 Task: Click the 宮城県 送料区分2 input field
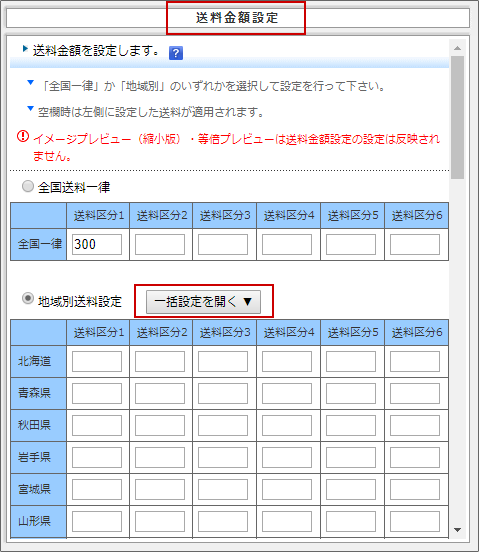tap(160, 490)
